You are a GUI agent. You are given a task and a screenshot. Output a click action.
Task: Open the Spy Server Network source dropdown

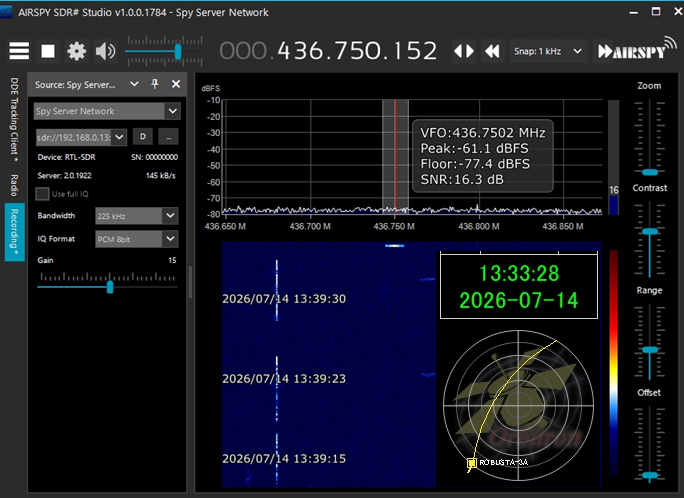tap(173, 111)
